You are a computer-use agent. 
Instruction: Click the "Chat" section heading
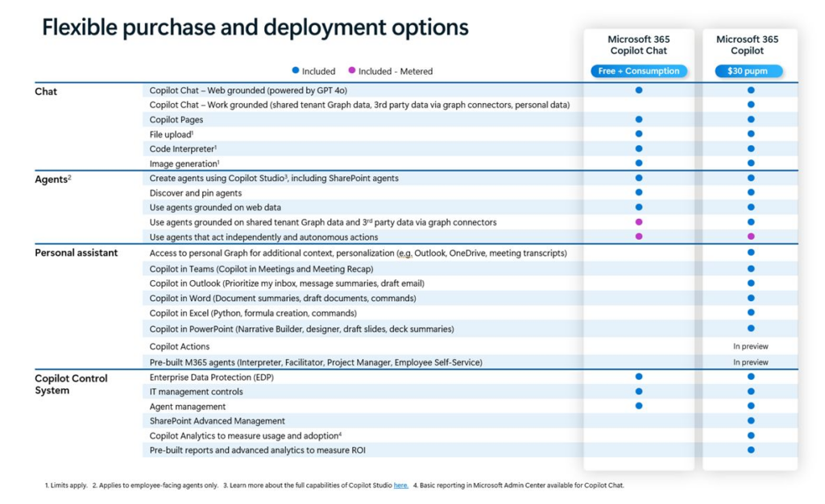(x=46, y=92)
